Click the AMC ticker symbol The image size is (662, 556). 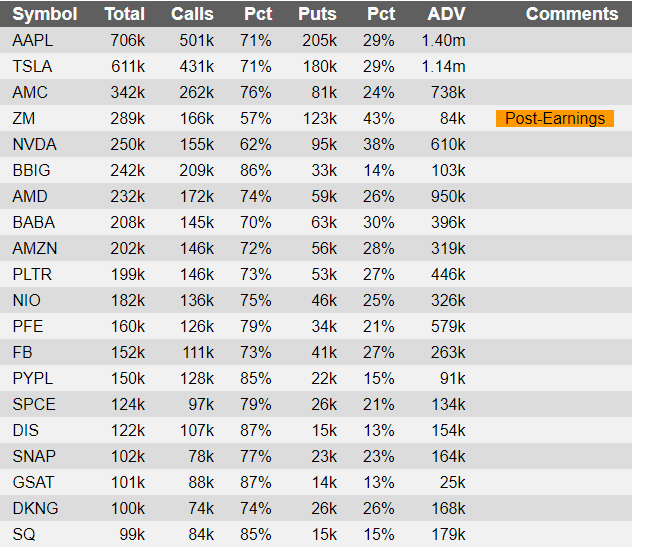30,92
